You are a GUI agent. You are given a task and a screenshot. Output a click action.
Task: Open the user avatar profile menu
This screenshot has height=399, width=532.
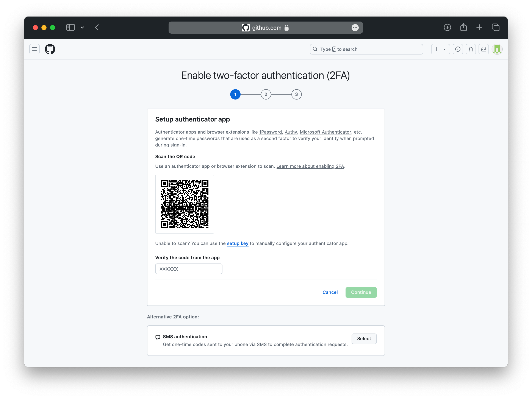(x=497, y=49)
